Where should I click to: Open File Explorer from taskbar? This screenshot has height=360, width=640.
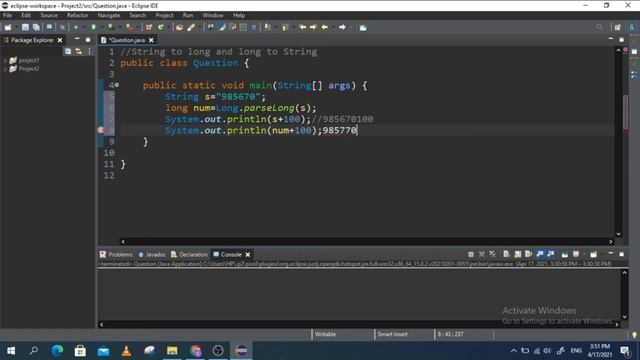172,351
